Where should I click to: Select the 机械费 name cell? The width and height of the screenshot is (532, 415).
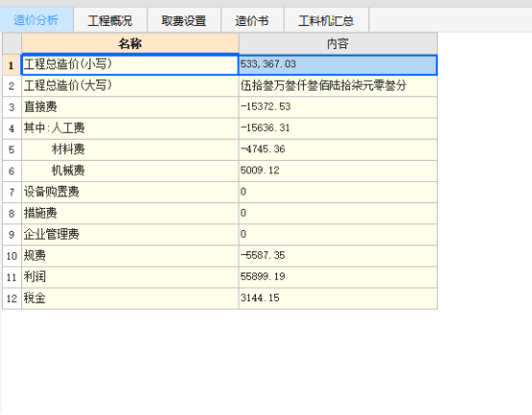coord(130,170)
